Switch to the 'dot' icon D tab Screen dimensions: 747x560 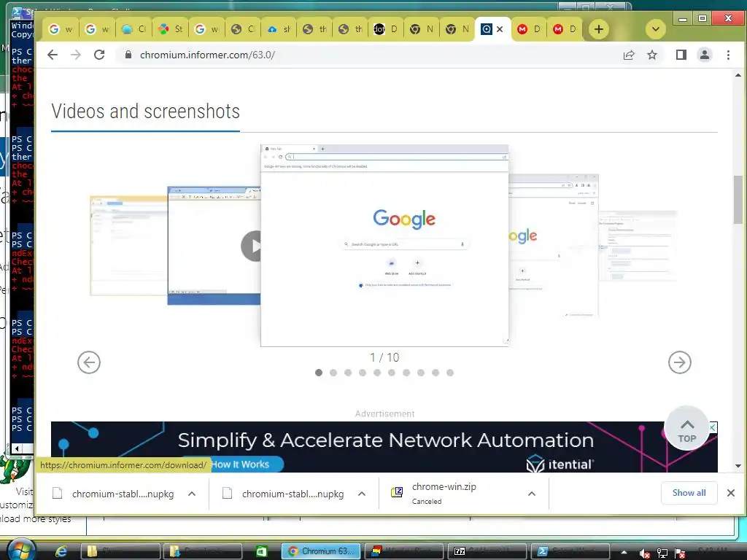(x=386, y=29)
